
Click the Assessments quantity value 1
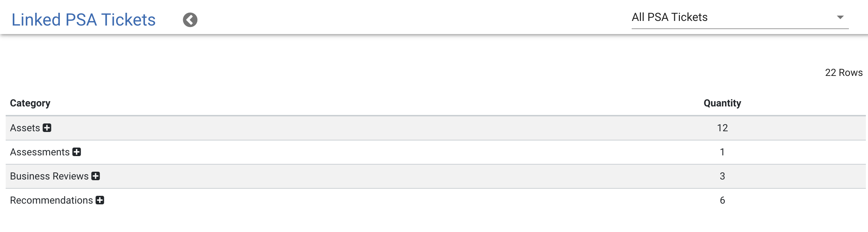722,152
